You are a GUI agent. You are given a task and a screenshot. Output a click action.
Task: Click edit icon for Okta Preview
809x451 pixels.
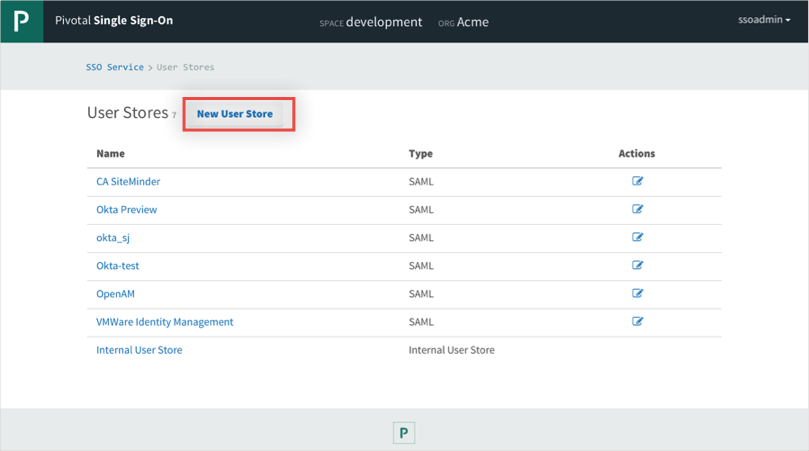click(637, 209)
